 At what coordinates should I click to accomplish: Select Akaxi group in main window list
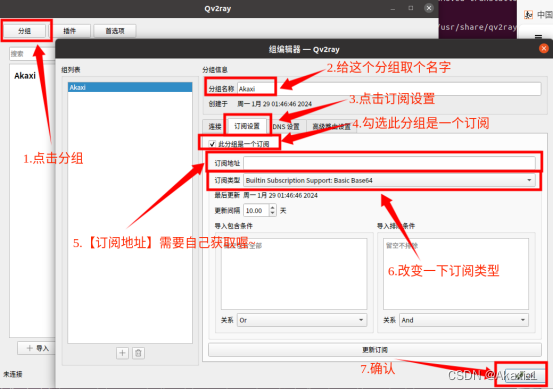pos(25,76)
